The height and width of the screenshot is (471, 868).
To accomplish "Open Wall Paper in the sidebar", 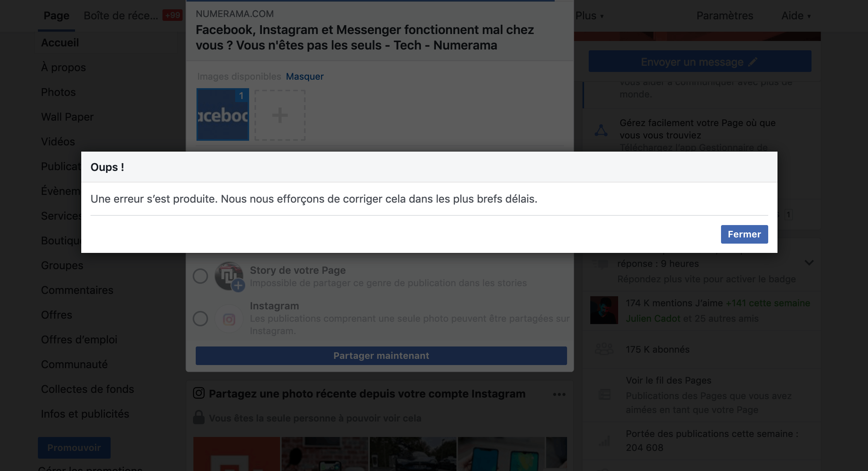I will pyautogui.click(x=67, y=117).
